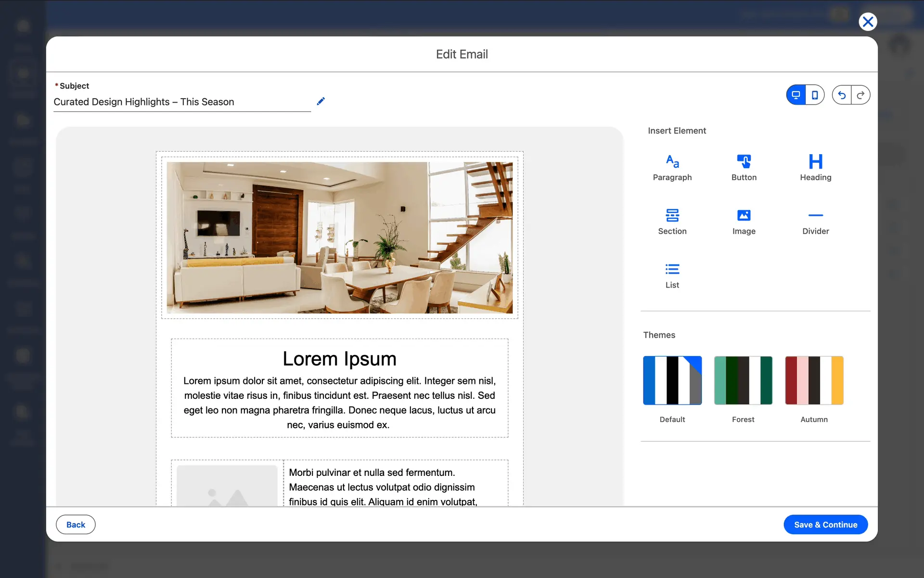Click Save & Continue
924x578 pixels.
point(825,525)
